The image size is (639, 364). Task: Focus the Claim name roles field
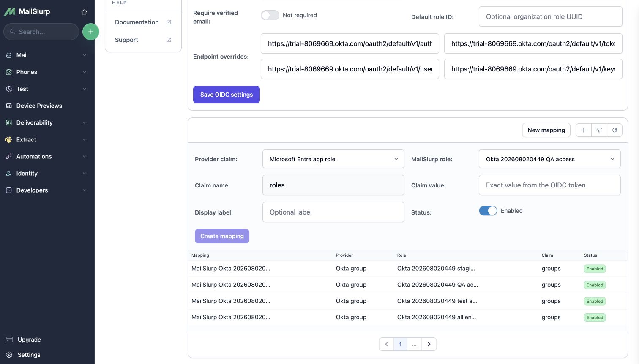tap(333, 185)
